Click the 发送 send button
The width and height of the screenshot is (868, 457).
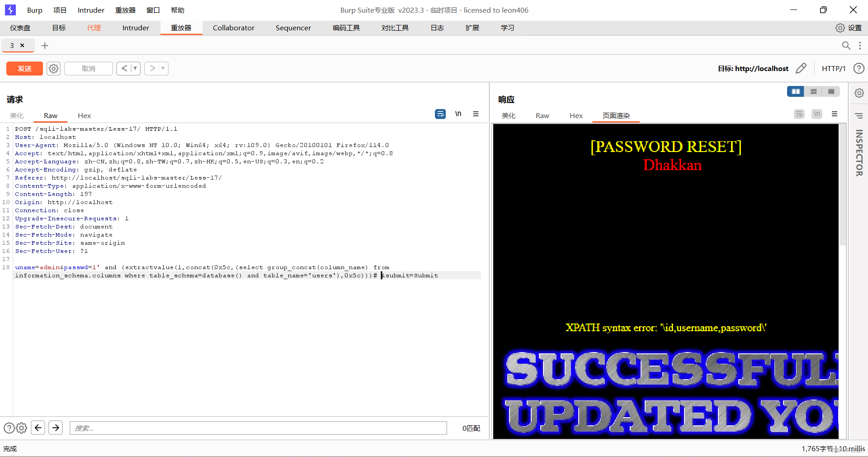pyautogui.click(x=24, y=69)
